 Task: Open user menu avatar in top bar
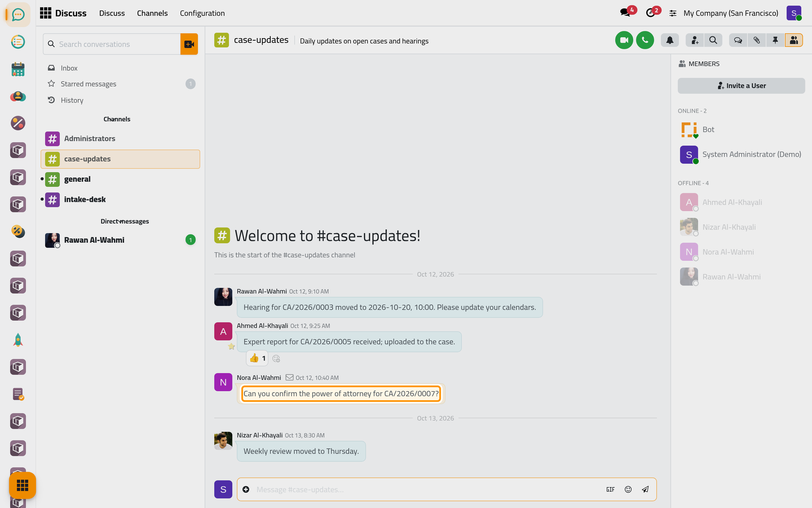coord(794,13)
